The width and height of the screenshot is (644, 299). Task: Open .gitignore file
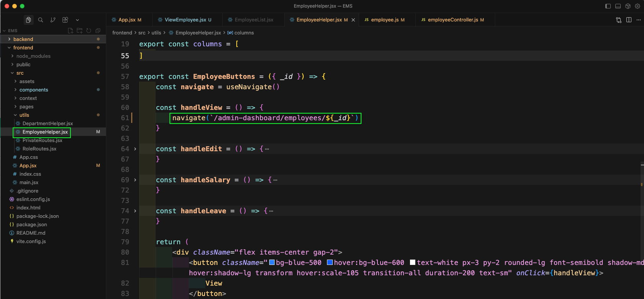tap(53, 191)
